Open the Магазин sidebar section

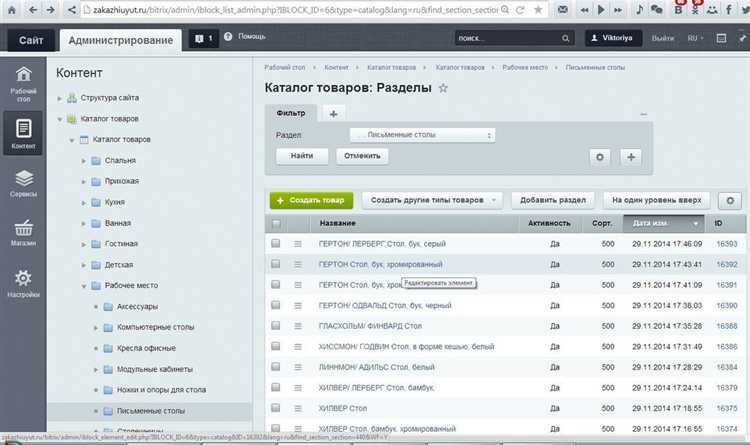tap(23, 233)
